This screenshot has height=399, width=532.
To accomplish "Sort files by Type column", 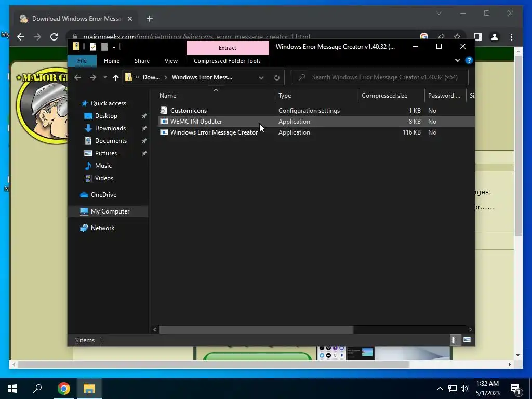I will 316,96.
